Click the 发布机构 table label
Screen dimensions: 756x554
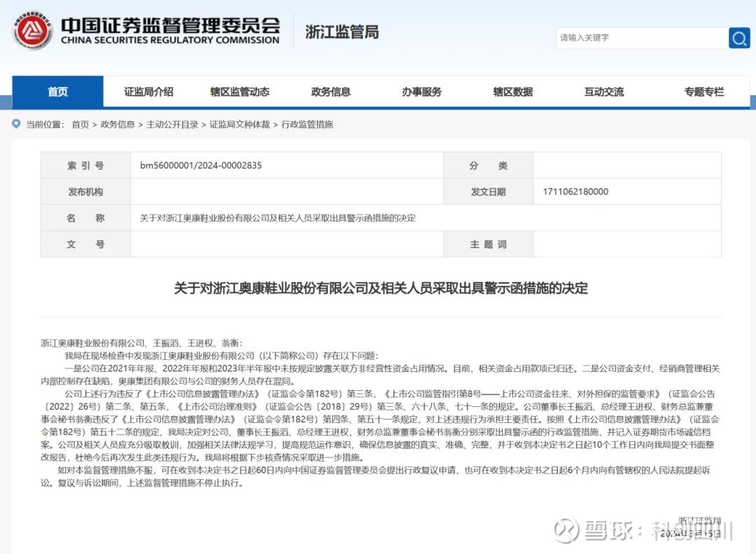85,192
